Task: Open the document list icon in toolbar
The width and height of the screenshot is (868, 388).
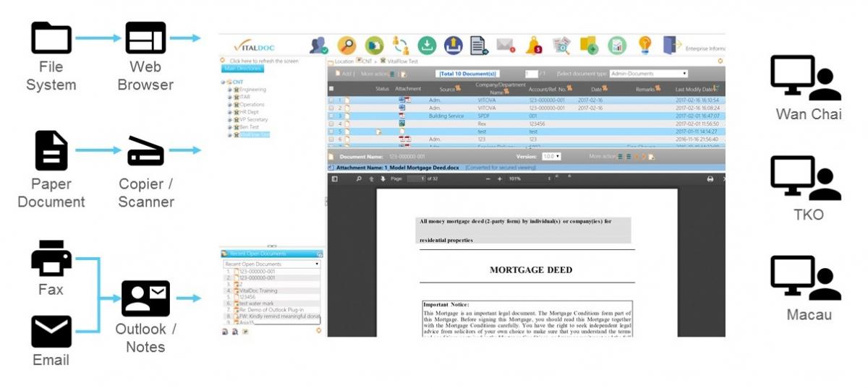Action: pyautogui.click(x=479, y=45)
